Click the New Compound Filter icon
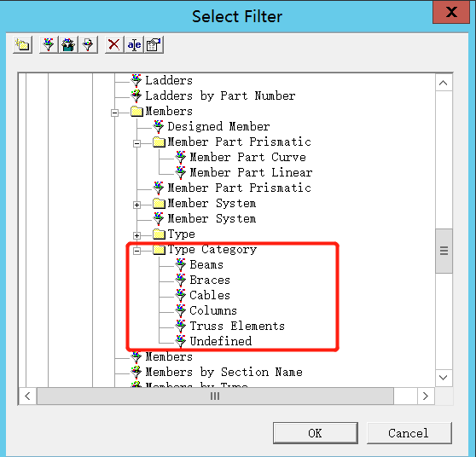The image size is (476, 457). pyautogui.click(x=68, y=45)
